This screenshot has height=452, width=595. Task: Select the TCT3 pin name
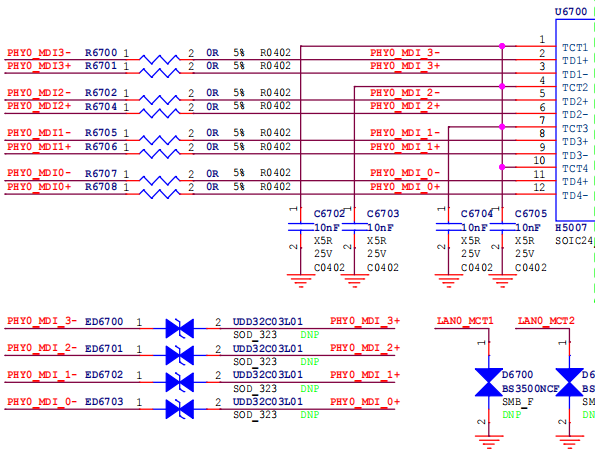(x=575, y=129)
